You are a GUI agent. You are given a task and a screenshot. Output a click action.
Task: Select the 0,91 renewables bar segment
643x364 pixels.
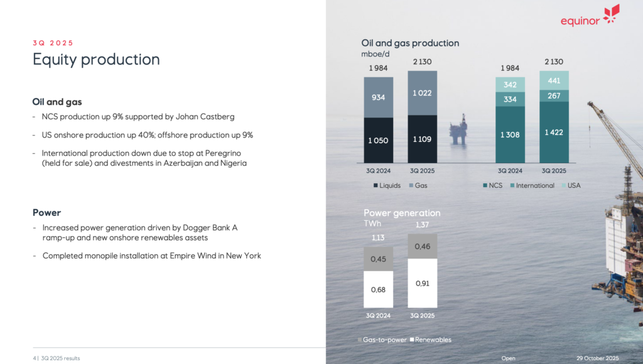tap(422, 283)
